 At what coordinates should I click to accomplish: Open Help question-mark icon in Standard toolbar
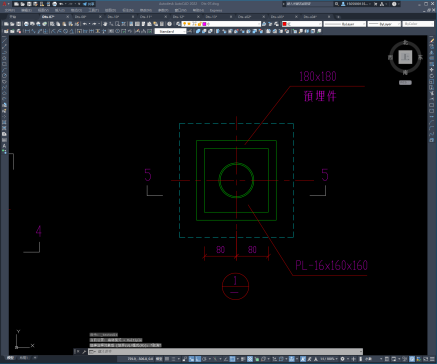click(x=170, y=24)
